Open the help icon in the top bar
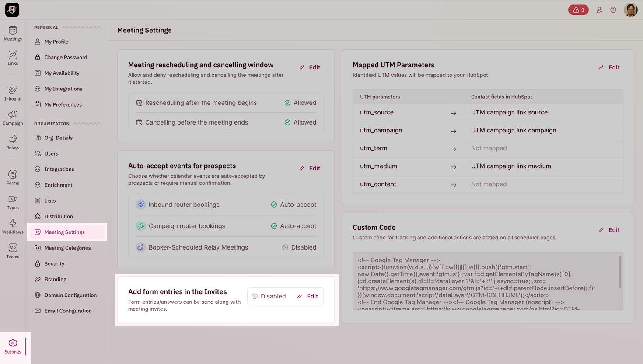 613,10
